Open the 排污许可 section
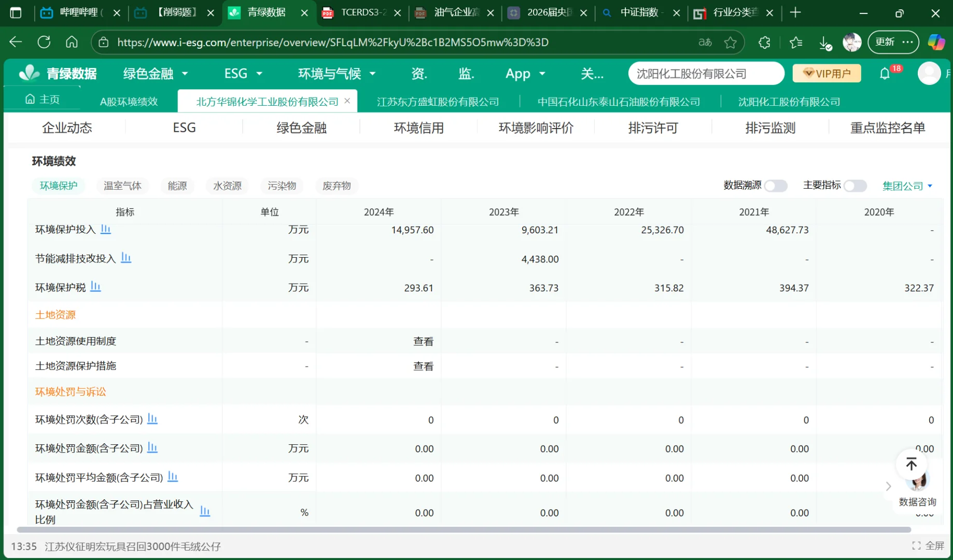This screenshot has height=560, width=953. click(x=653, y=128)
